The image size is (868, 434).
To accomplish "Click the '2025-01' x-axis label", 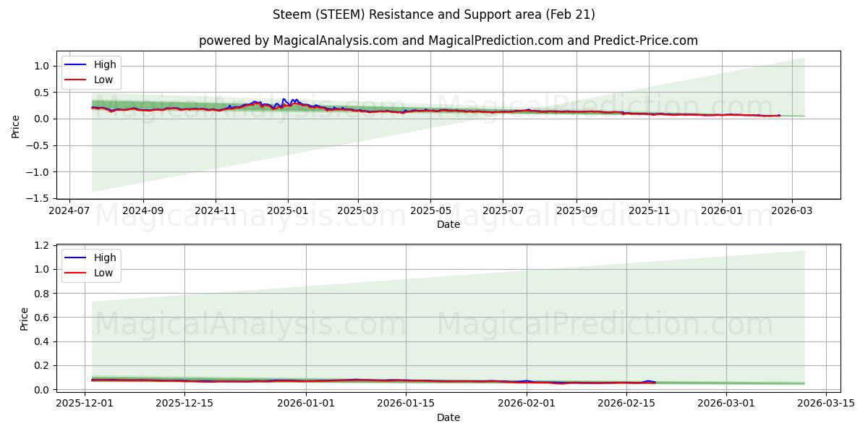I will 288,211.
